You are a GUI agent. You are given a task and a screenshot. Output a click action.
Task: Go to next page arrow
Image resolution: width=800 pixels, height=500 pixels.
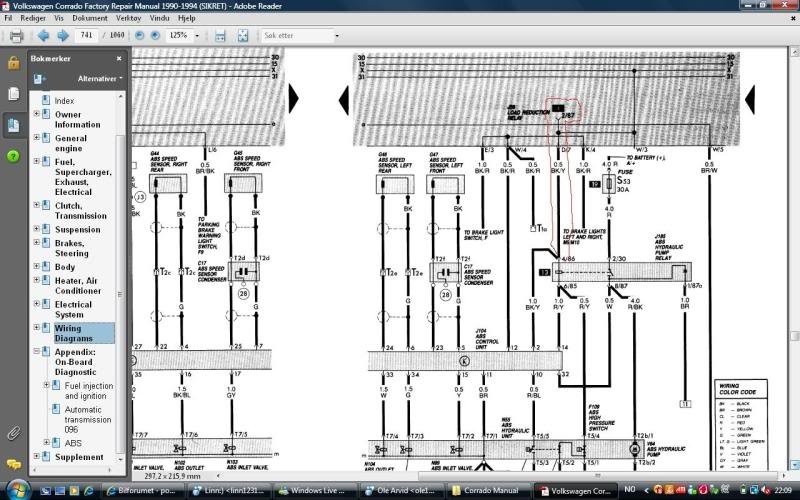pyautogui.click(x=62, y=36)
